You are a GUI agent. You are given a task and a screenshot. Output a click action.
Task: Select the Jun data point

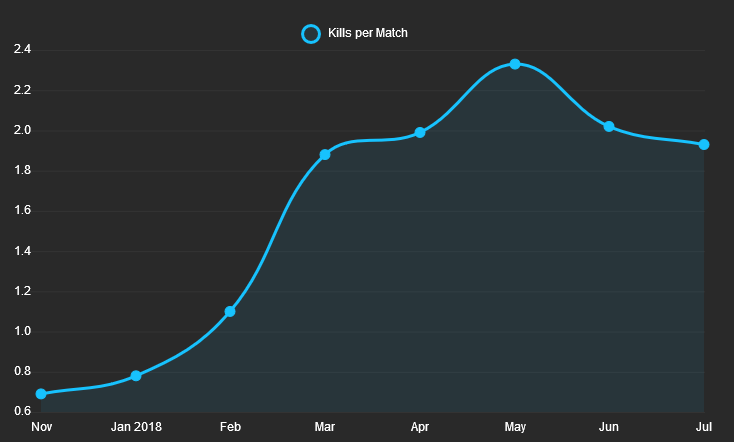click(609, 126)
